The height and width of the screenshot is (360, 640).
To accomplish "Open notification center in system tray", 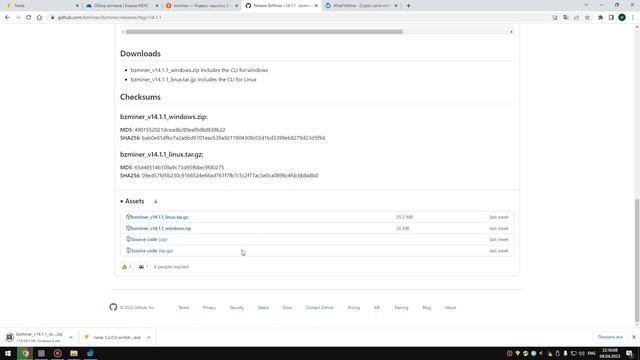I will 630,353.
